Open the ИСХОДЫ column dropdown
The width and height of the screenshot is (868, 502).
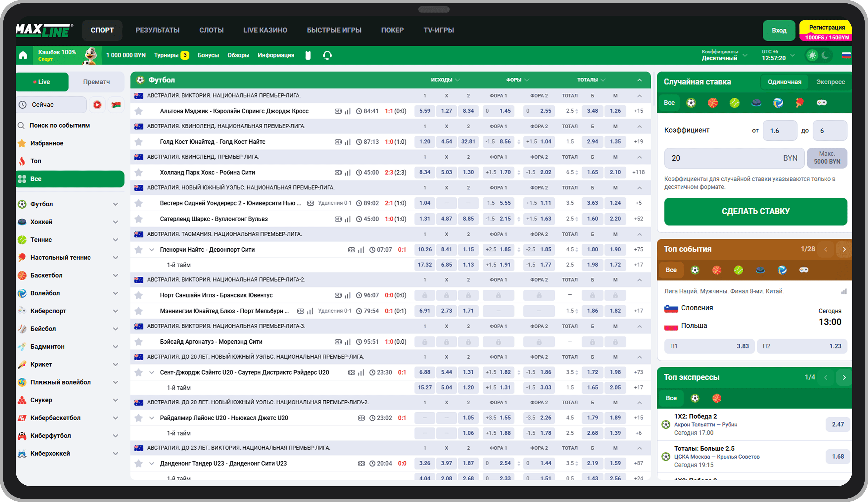(x=445, y=80)
